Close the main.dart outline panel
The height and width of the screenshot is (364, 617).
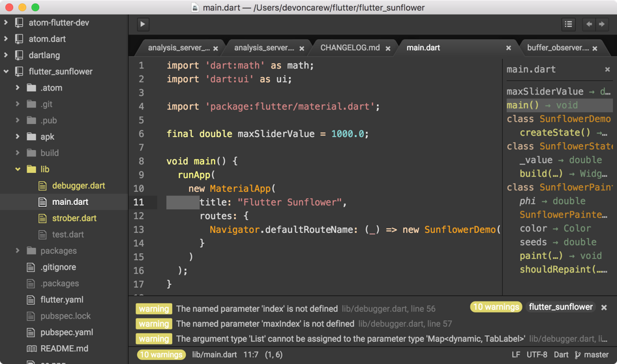coord(607,69)
